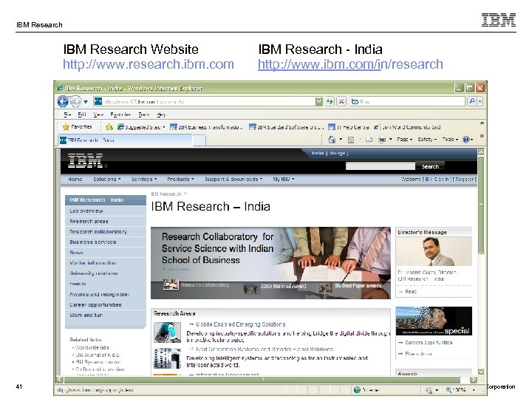Click the 2009 National Award banner thumbnail
The image size is (532, 399).
(250, 289)
